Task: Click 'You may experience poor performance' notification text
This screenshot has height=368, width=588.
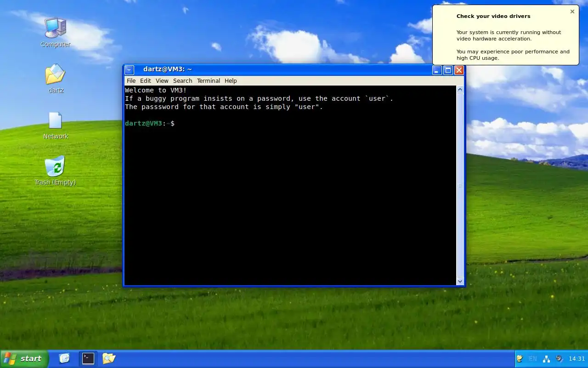Action: coord(513,55)
